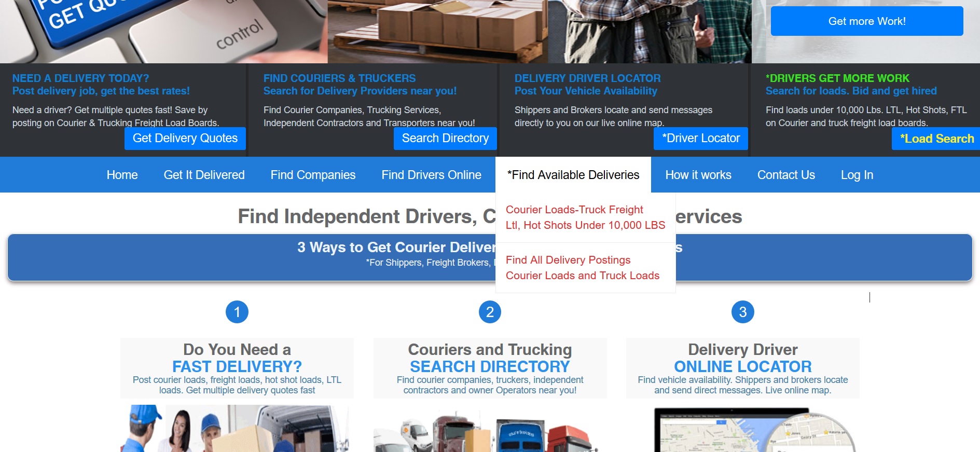
Task: Choose Courier Loads-Truck Freight dropdown entry
Action: (x=586, y=217)
